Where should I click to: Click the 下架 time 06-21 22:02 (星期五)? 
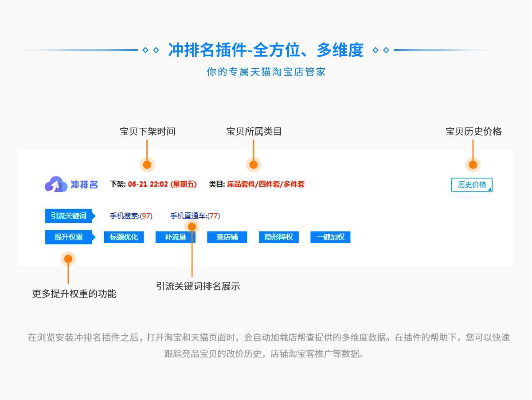[162, 184]
